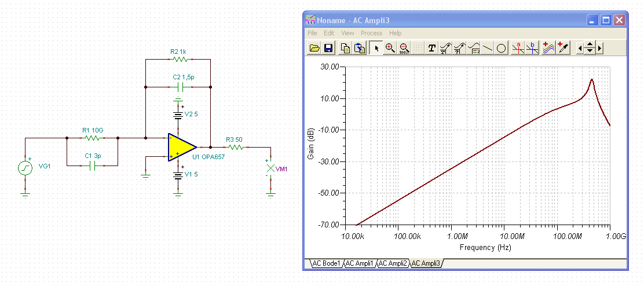Click the V1 5 battery label
Viewport: 644px width, 283px height.
coord(191,174)
